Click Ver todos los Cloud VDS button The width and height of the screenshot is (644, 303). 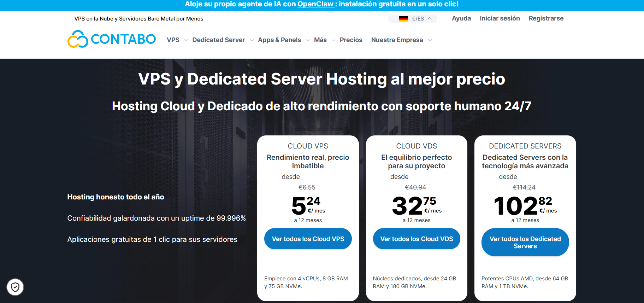(x=416, y=239)
